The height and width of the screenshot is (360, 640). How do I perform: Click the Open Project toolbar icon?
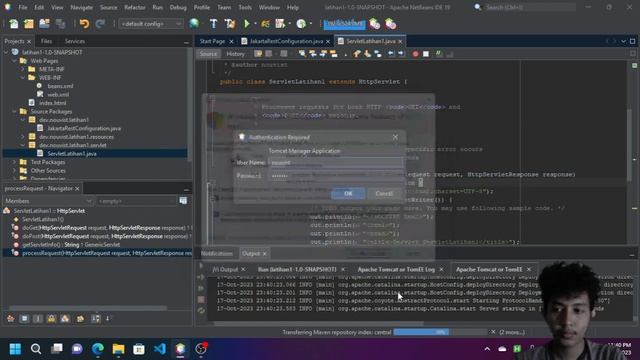click(x=44, y=24)
